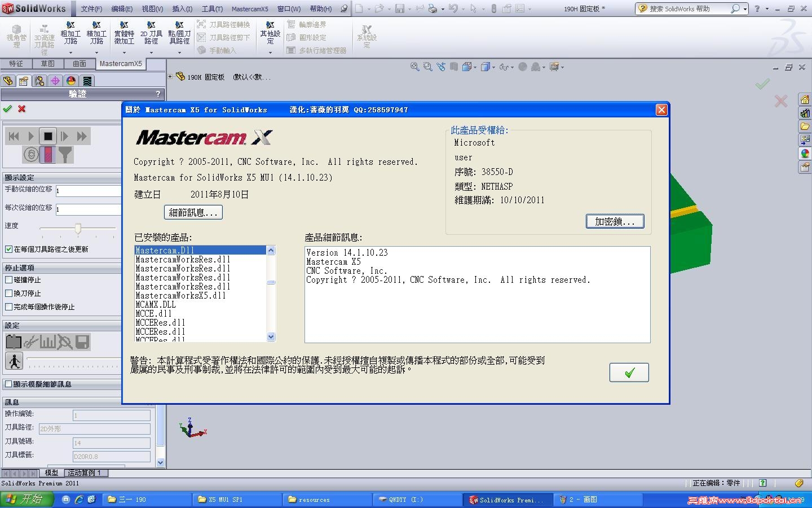Switch to the 草图 tab
812x508 pixels.
(48, 64)
